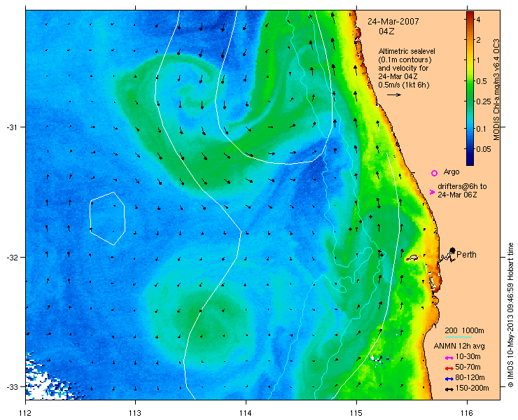Click the latitude axis label -32
This screenshot has width=518, height=420.
coord(11,257)
